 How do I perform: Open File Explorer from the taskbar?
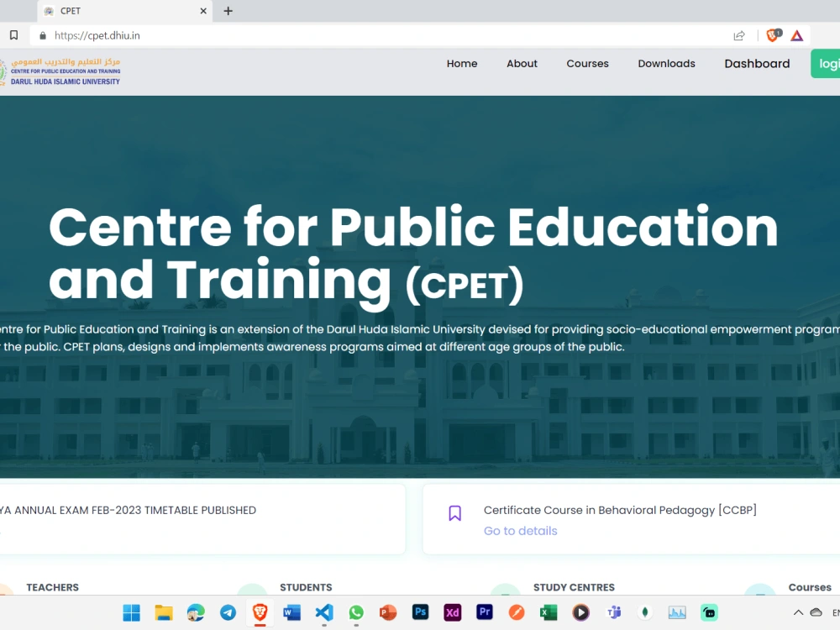point(164,612)
